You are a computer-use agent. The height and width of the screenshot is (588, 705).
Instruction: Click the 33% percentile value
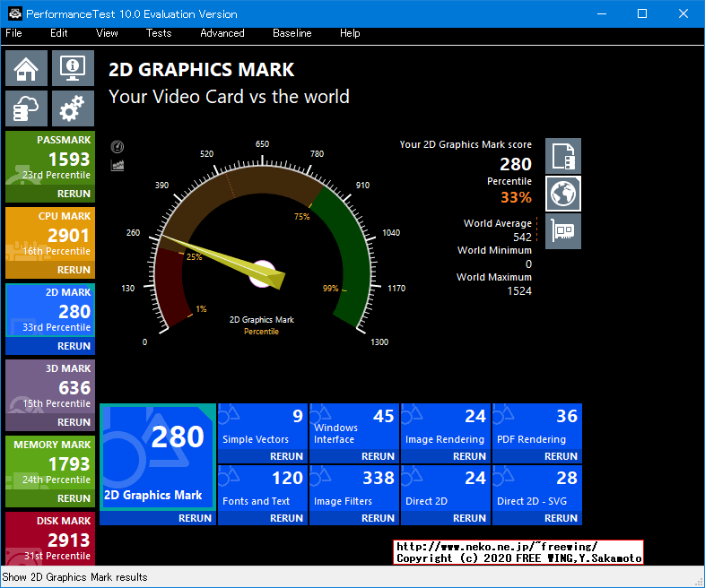tap(516, 197)
